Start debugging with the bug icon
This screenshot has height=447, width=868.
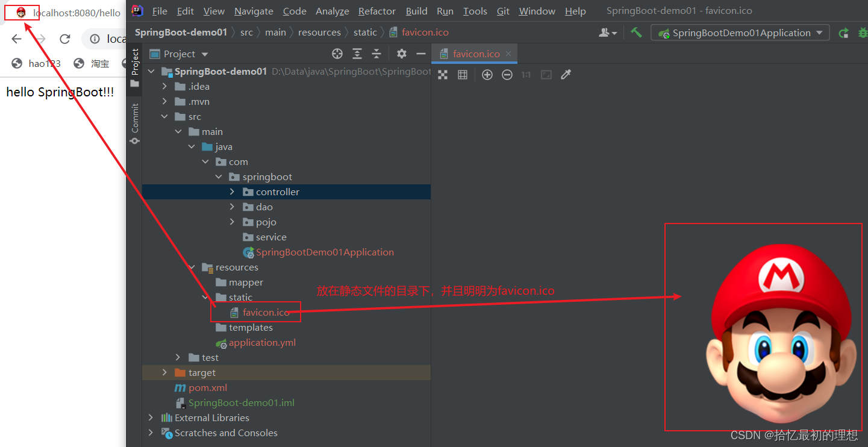tap(863, 33)
